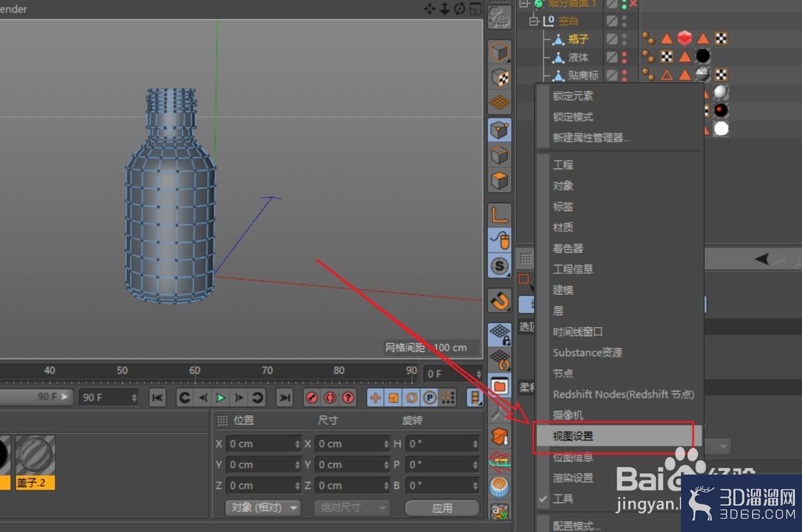The height and width of the screenshot is (532, 802).
Task: Click the position Y input field
Action: [x=263, y=465]
